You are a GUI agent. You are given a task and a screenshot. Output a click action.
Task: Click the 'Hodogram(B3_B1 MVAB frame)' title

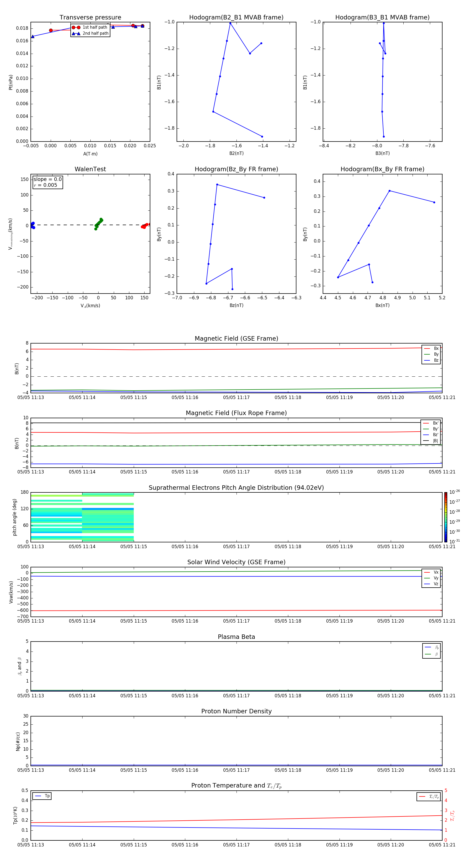(x=382, y=18)
